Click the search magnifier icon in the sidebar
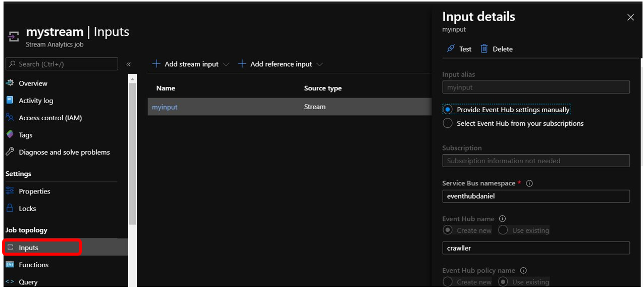The width and height of the screenshot is (644, 290). (12, 64)
